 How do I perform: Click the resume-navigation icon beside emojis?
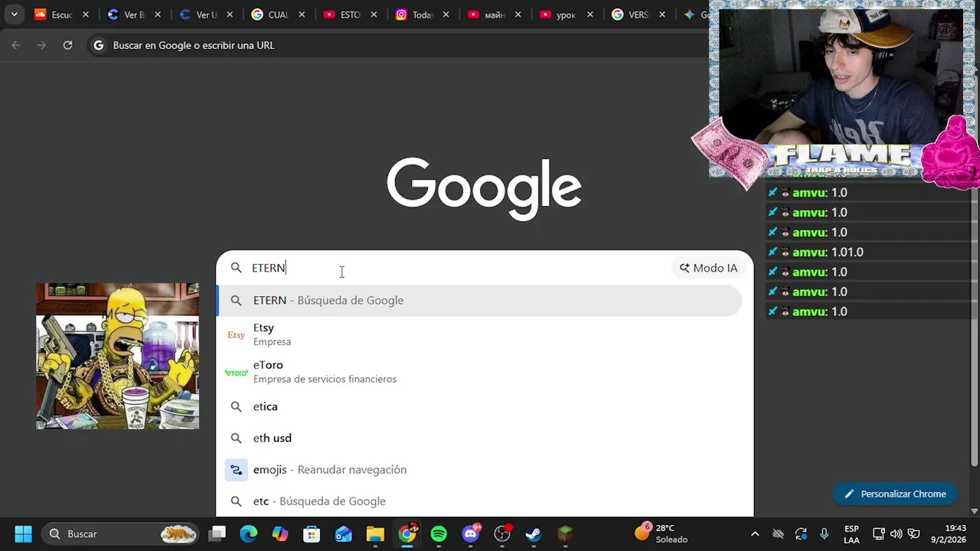click(236, 470)
